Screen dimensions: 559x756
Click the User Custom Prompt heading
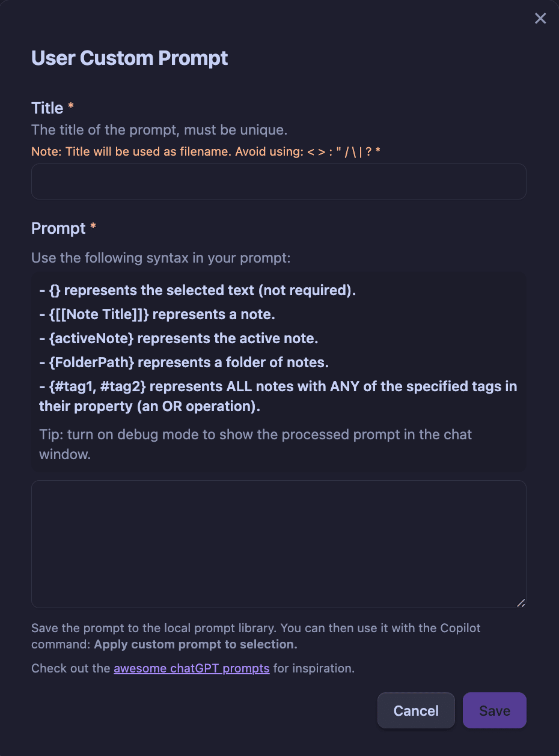tap(130, 58)
